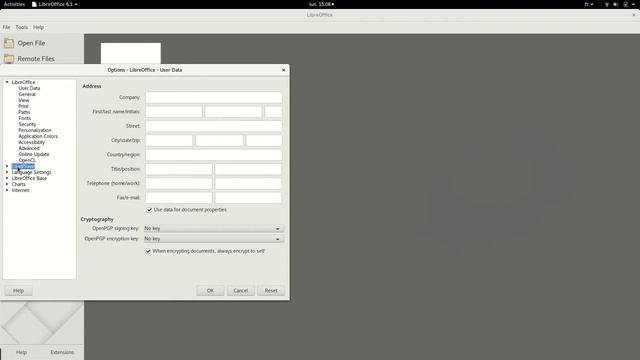Click the Street input field
Image resolution: width=640 pixels, height=360 pixels.
(x=213, y=126)
